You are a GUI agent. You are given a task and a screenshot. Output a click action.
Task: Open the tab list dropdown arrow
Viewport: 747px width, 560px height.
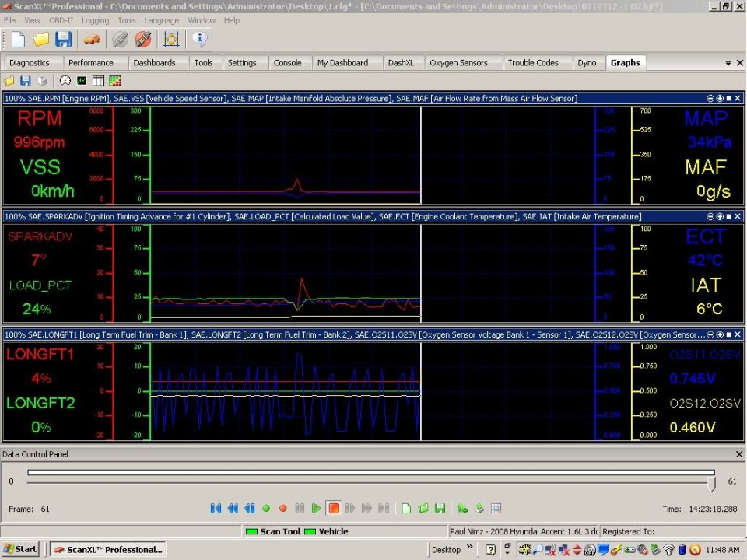pyautogui.click(x=728, y=63)
